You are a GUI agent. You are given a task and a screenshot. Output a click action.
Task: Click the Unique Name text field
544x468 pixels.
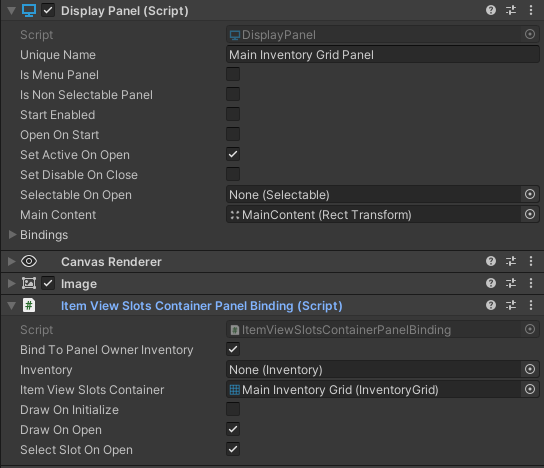pos(383,54)
